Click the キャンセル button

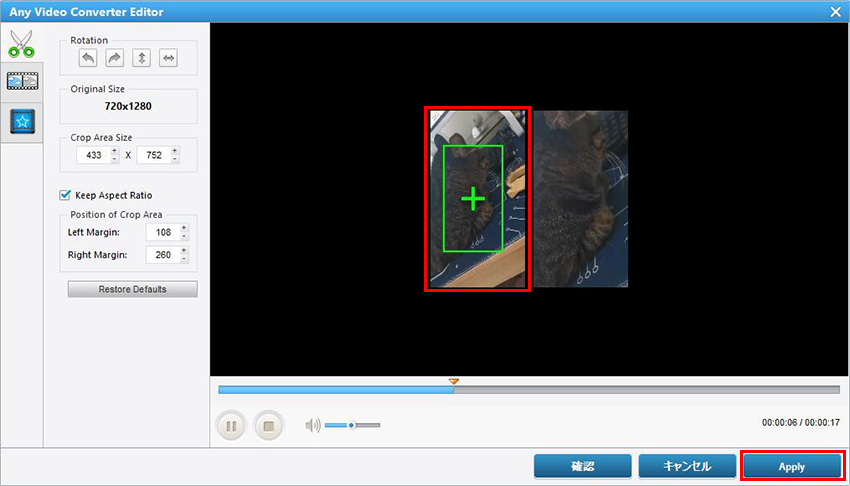point(687,466)
